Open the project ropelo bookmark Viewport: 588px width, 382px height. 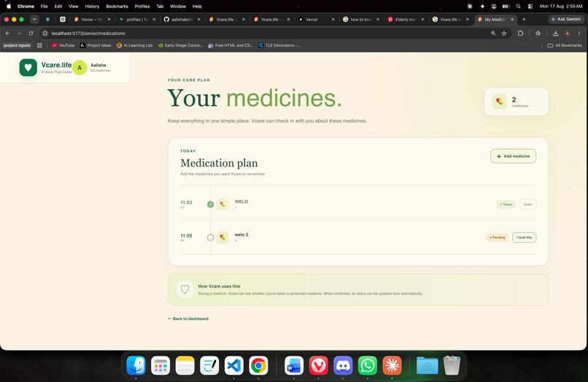coord(18,45)
